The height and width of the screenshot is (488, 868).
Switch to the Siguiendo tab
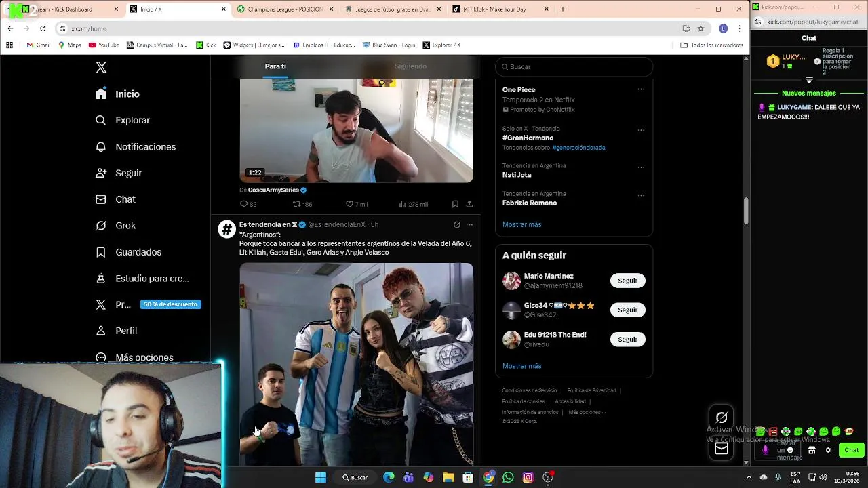tap(410, 66)
